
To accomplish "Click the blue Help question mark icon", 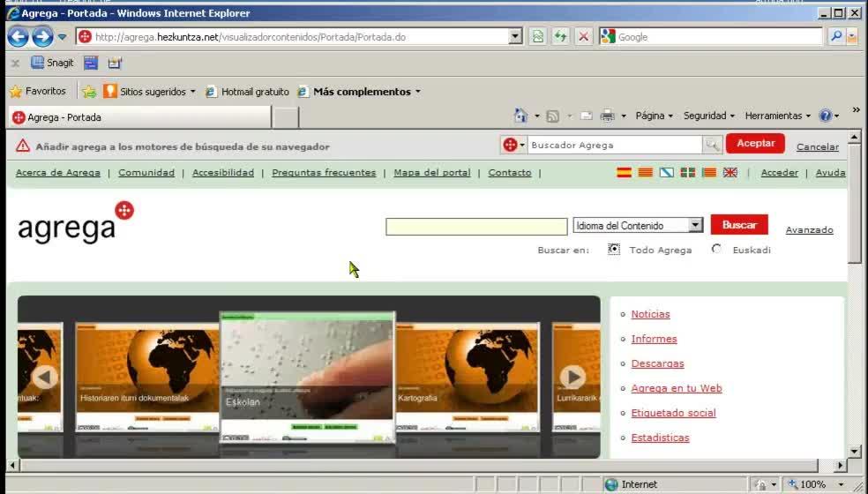I will [826, 116].
